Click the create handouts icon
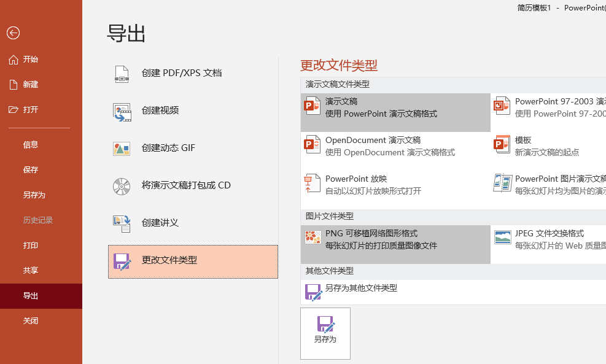This screenshot has width=606, height=364. (x=122, y=223)
